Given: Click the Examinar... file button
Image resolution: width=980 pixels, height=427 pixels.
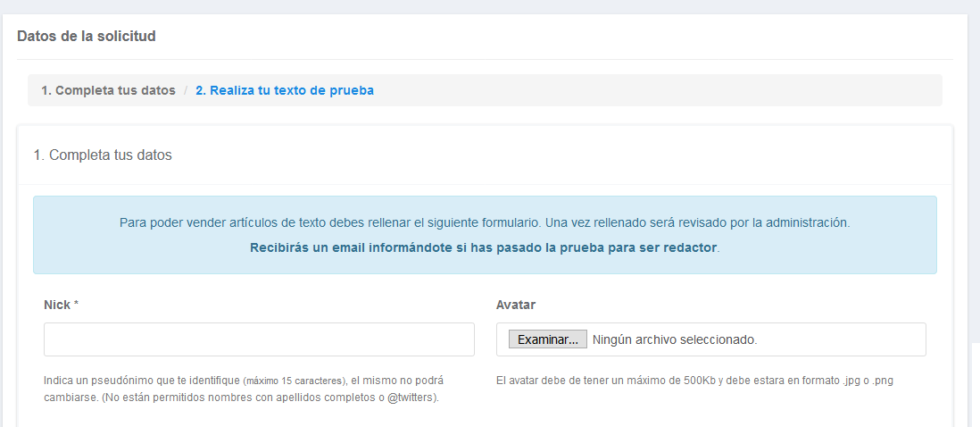Looking at the screenshot, I should click(x=547, y=339).
